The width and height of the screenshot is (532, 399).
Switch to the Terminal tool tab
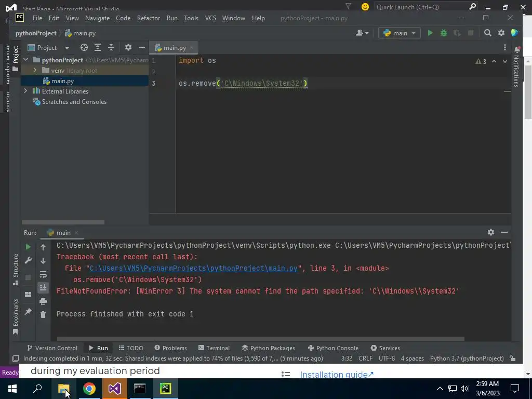pos(214,348)
